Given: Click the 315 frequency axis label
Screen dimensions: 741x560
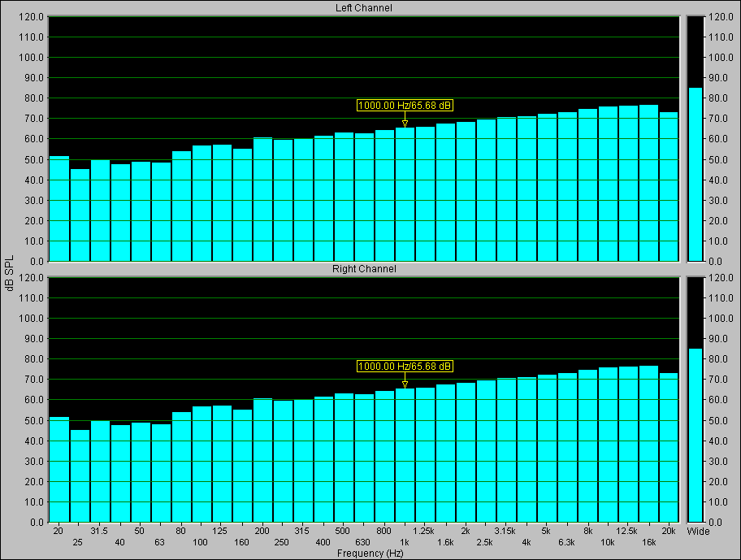Looking at the screenshot, I should 302,531.
